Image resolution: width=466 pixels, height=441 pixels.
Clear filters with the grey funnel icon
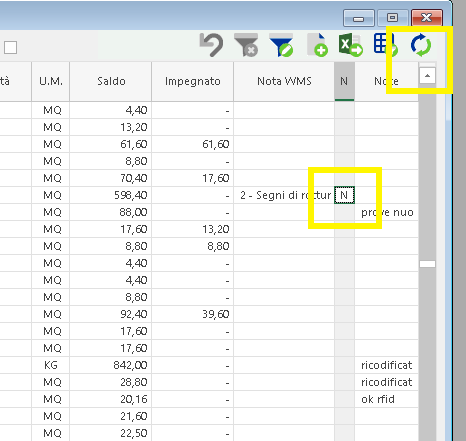point(246,45)
